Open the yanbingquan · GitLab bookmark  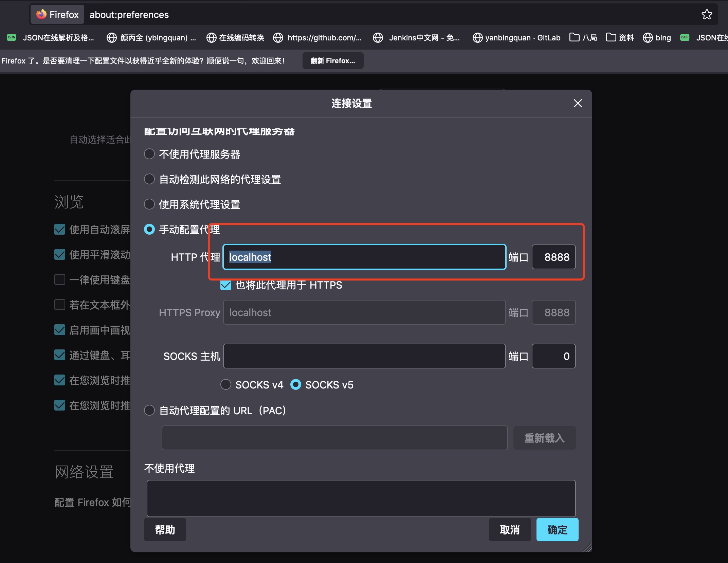(x=516, y=38)
